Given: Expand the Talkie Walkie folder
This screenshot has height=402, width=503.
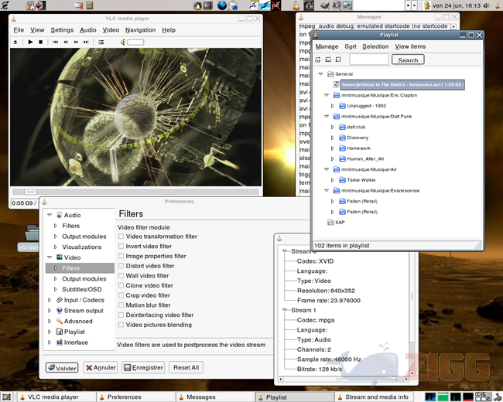Looking at the screenshot, I should 332,180.
